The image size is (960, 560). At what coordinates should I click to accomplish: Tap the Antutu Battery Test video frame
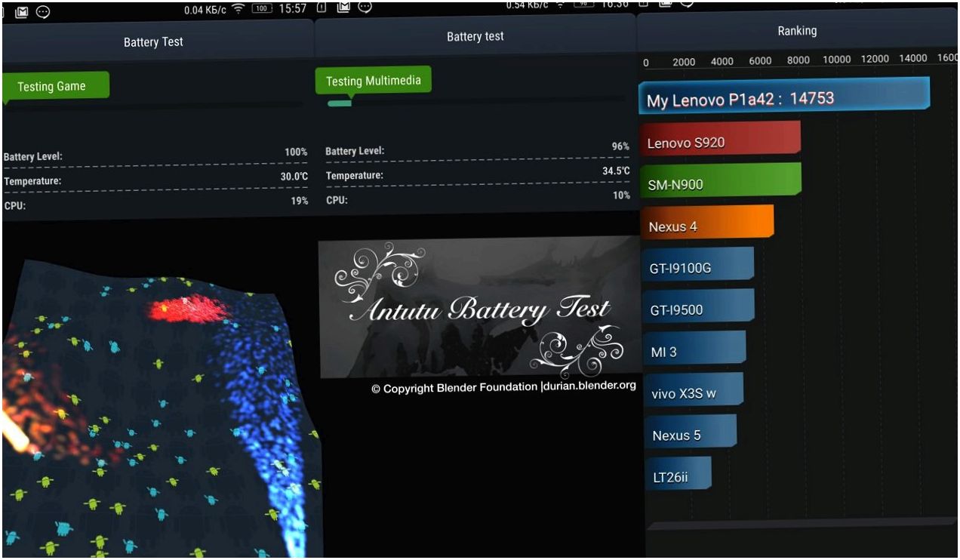(x=478, y=307)
